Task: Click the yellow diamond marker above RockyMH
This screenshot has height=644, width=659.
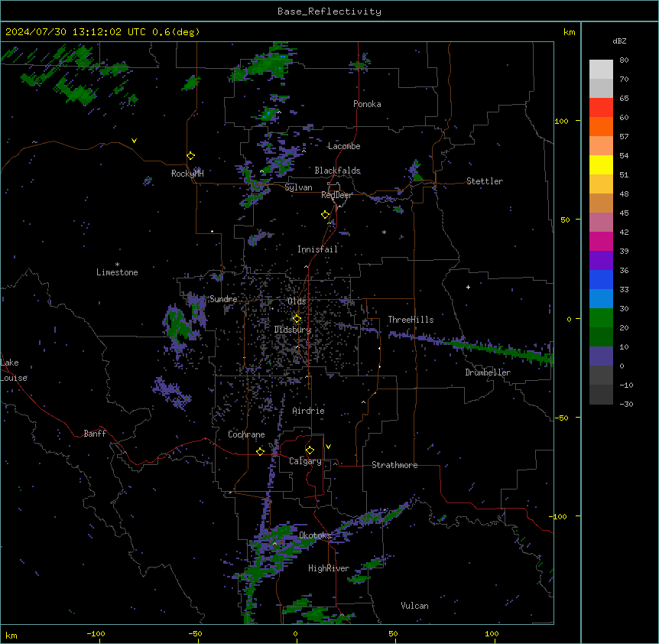Action: point(191,156)
